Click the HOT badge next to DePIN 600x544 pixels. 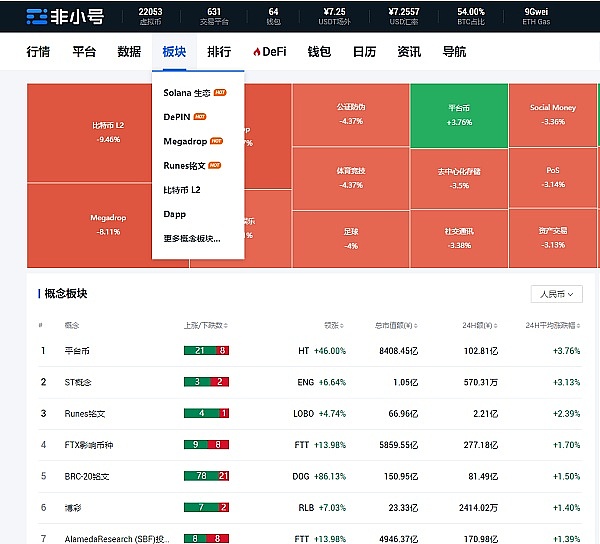(x=200, y=117)
